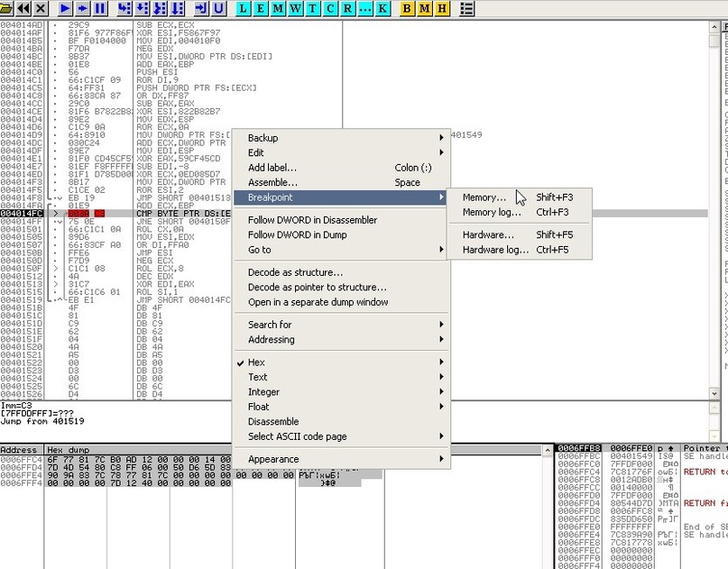The width and height of the screenshot is (728, 569).
Task: Open the Breakpoints window (B button)
Action: click(407, 8)
